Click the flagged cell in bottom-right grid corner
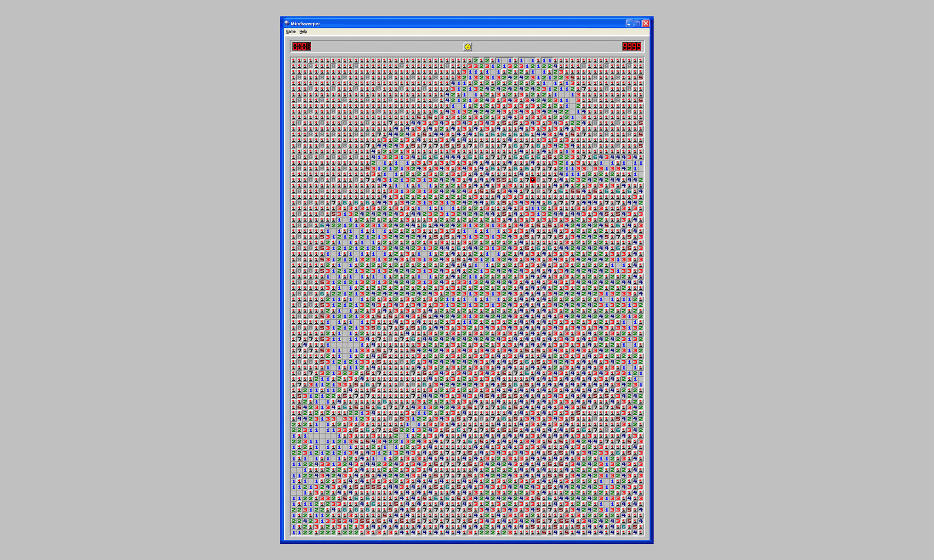Screen dimensions: 934x560 coord(641,532)
